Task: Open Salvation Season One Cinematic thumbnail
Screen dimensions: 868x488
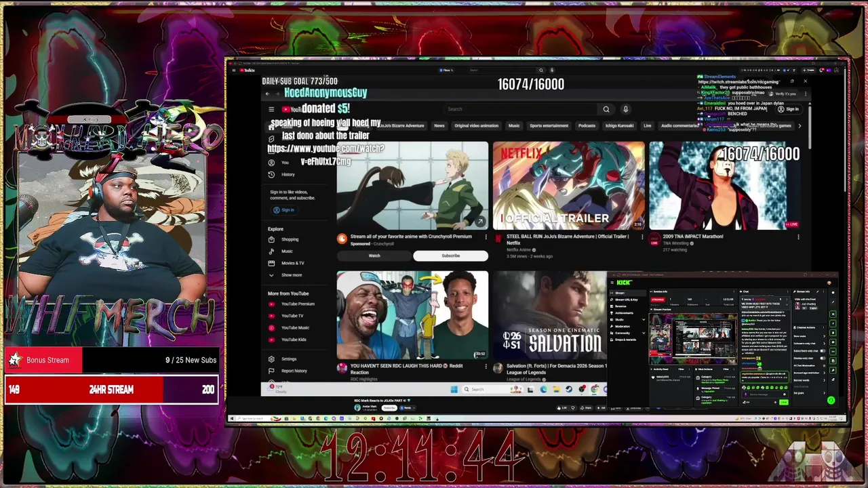Action: tap(550, 315)
